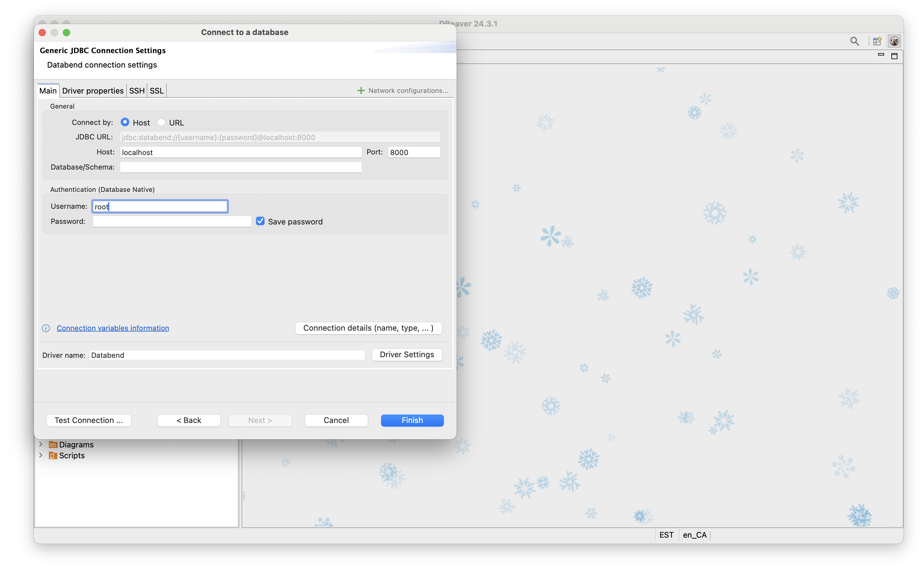Open the perspective switcher icon in DBeaver toolbar
924x569 pixels.
tap(877, 41)
